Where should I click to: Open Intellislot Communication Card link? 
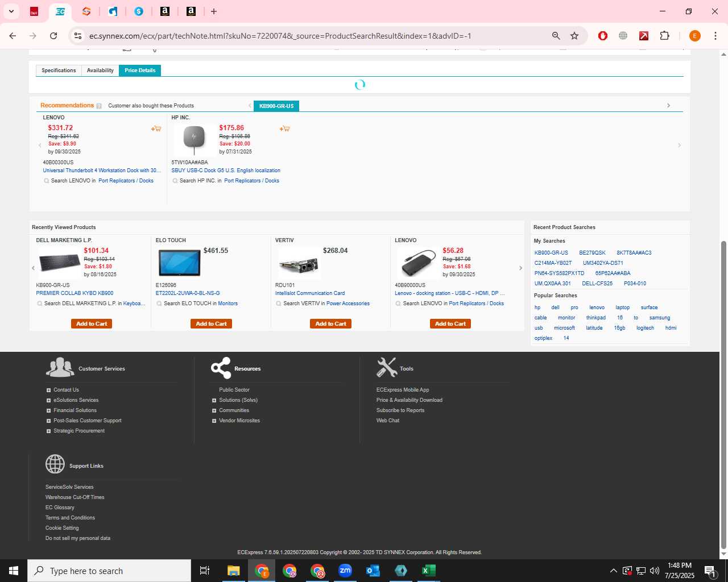(x=310, y=293)
